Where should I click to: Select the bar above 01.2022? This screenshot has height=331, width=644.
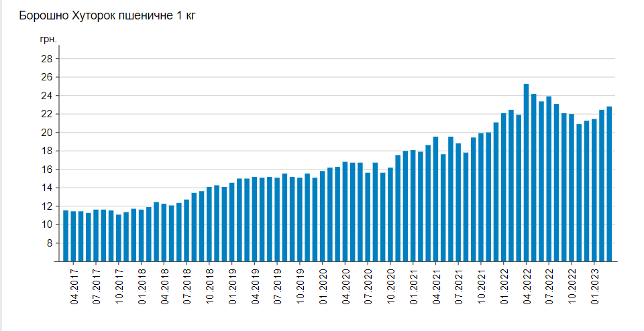coord(504,187)
